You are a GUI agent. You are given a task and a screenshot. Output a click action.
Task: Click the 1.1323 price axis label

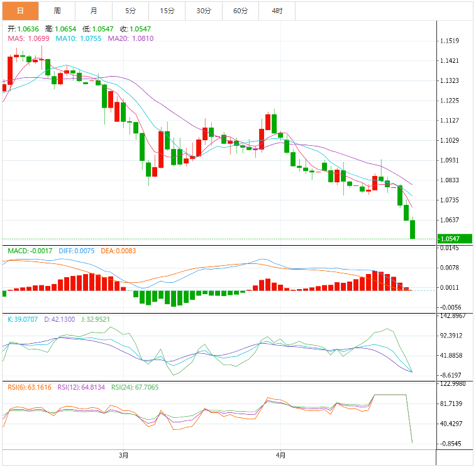[x=450, y=80]
